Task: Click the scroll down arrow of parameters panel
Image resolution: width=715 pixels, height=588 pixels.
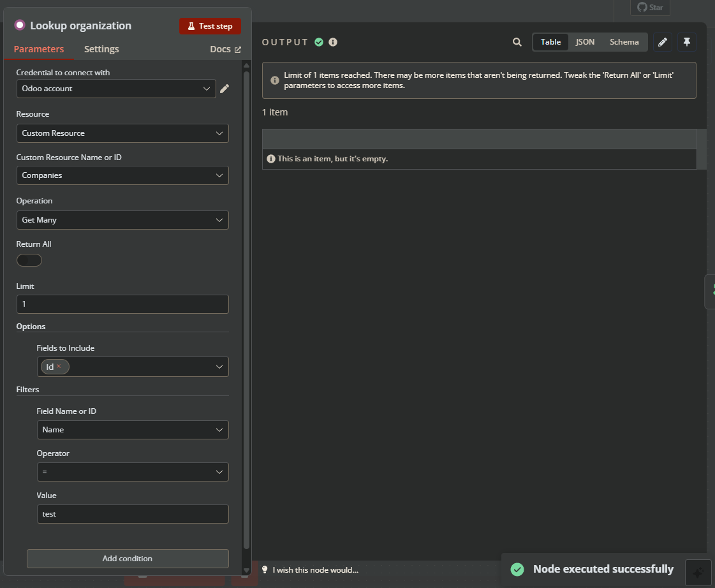Action: click(x=246, y=570)
